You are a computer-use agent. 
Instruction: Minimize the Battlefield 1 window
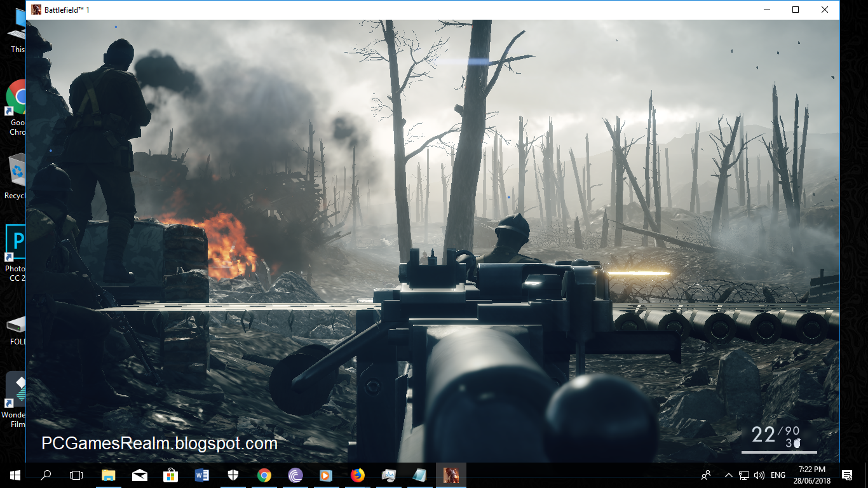pyautogui.click(x=766, y=10)
